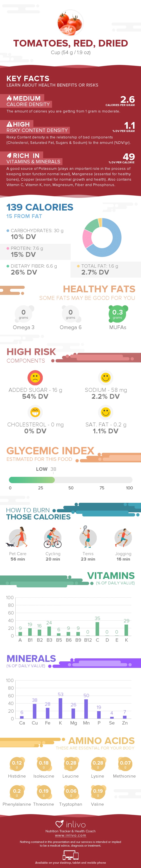
Task: Click the desktop, tablet and phone devices icon
Action: click(x=70, y=855)
